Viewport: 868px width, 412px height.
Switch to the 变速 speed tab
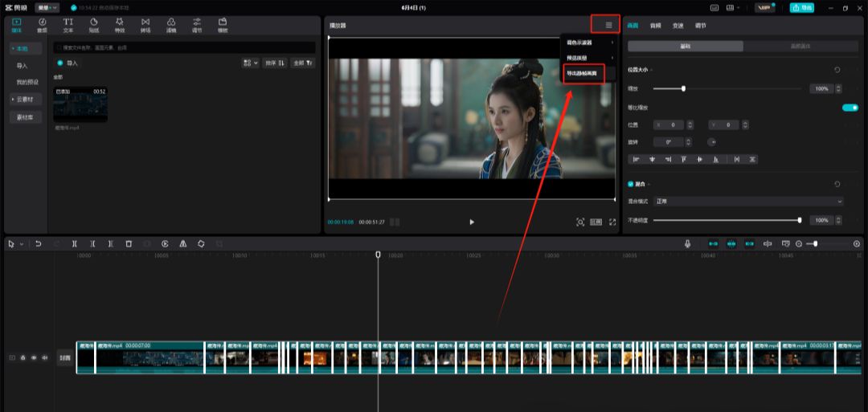(678, 26)
